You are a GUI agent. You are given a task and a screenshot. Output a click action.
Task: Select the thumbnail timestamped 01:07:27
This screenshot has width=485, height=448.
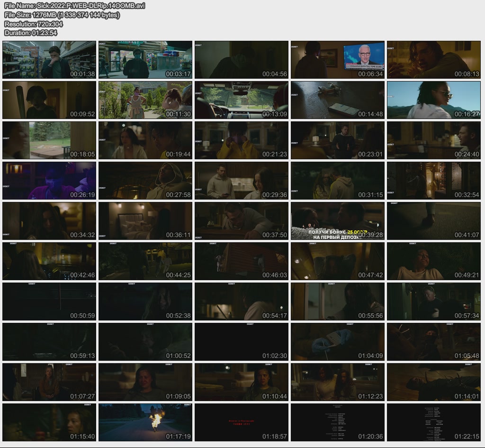tap(49, 382)
